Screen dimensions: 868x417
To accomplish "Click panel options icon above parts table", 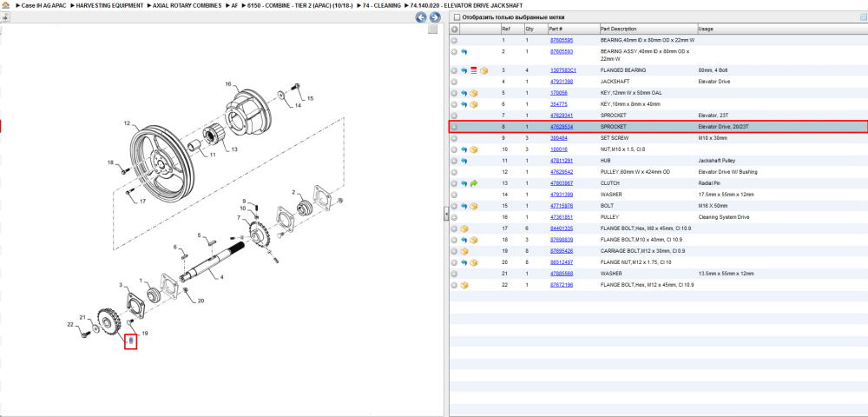I will [863, 17].
